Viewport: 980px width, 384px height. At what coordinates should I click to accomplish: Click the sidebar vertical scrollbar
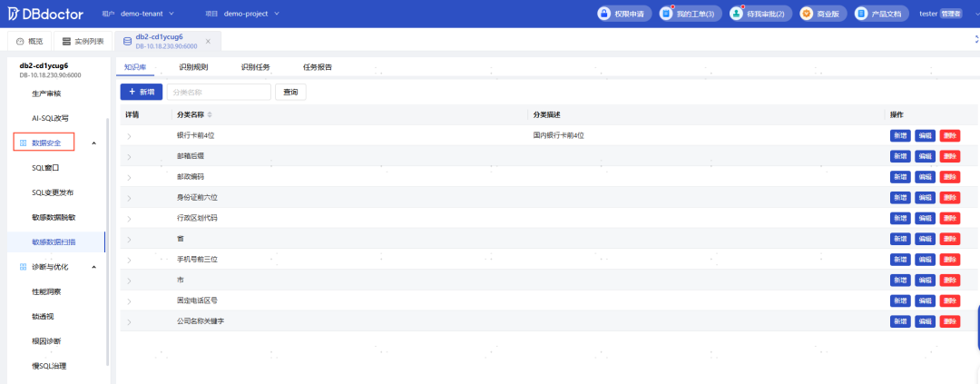(108, 241)
